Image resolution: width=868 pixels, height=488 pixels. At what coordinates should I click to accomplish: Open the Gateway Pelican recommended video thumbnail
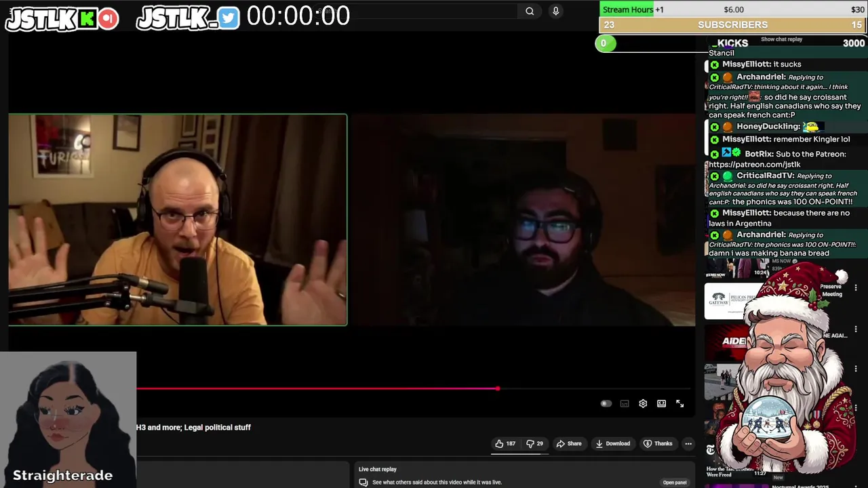pos(728,301)
